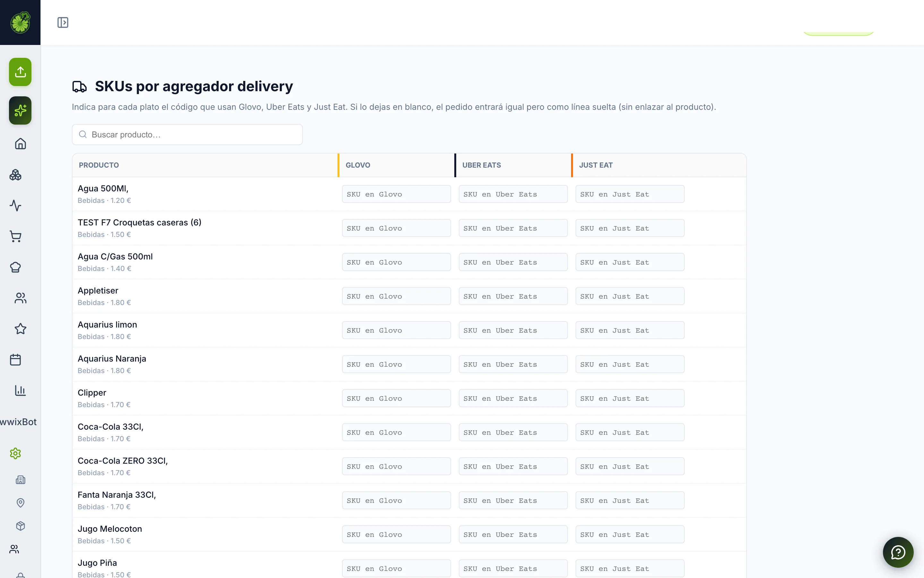Click Just Eat SKU field for Appletiser

coord(629,296)
